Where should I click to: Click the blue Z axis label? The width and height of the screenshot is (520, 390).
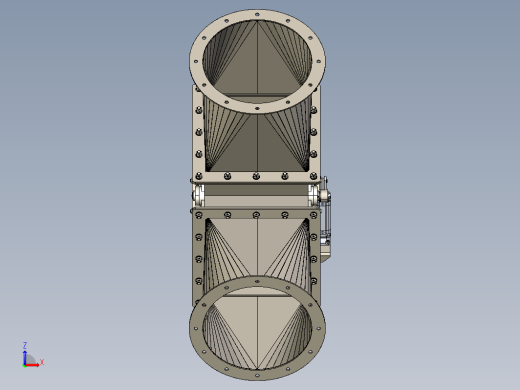pos(25,345)
